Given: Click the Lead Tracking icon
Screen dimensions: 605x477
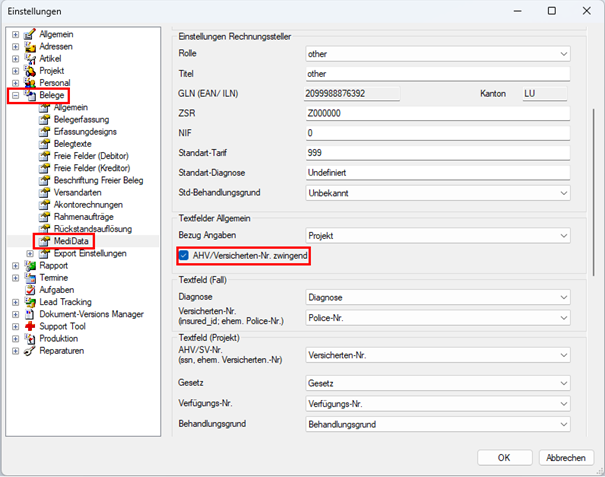Looking at the screenshot, I should point(30,302).
